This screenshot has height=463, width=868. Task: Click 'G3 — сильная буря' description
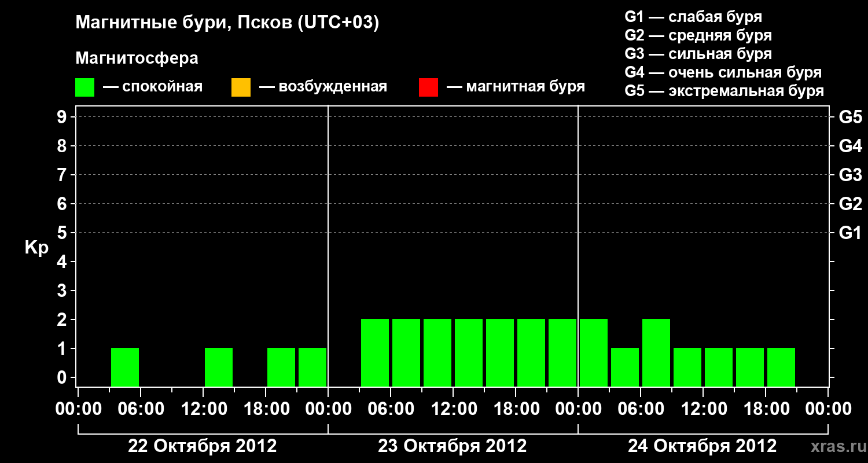point(698,54)
